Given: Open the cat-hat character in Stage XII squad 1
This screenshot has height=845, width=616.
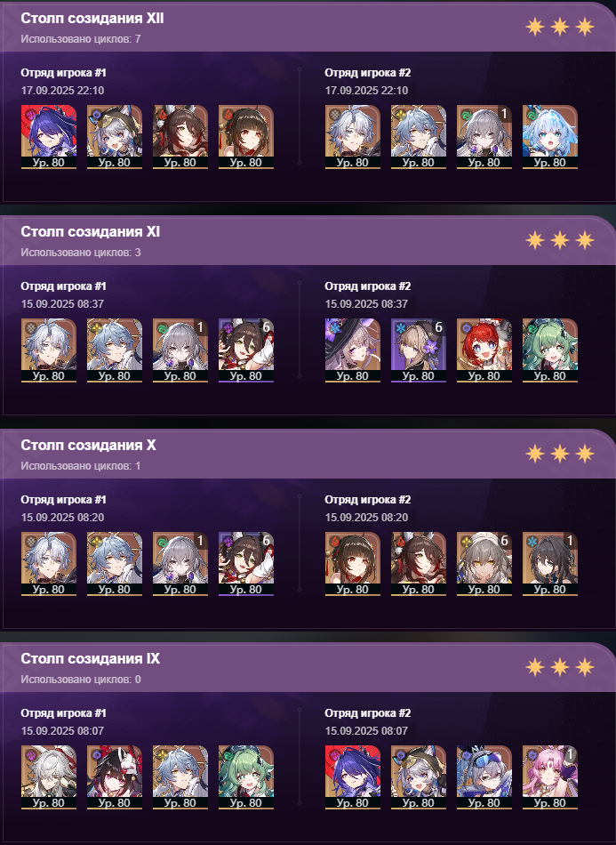Looking at the screenshot, I should (114, 137).
